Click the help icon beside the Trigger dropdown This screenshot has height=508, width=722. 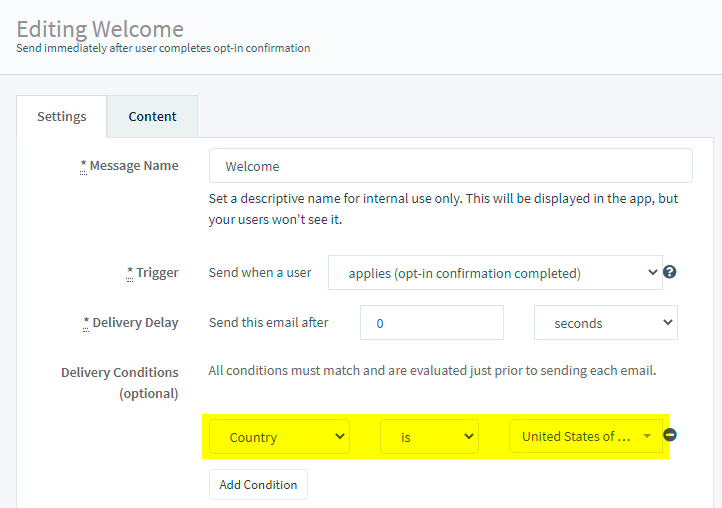[x=670, y=272]
